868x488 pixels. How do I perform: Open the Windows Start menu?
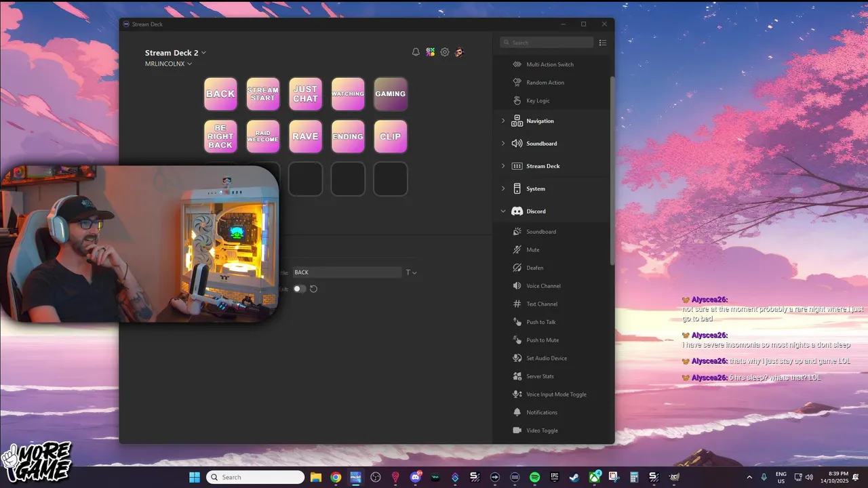point(194,477)
